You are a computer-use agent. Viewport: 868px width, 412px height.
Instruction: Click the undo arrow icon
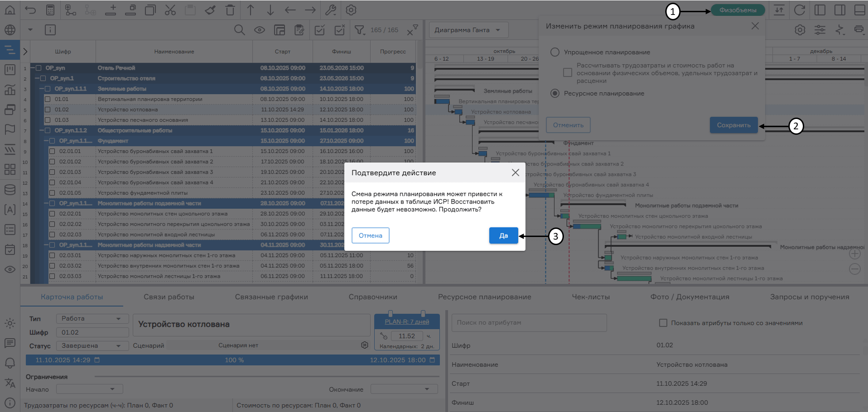click(30, 10)
